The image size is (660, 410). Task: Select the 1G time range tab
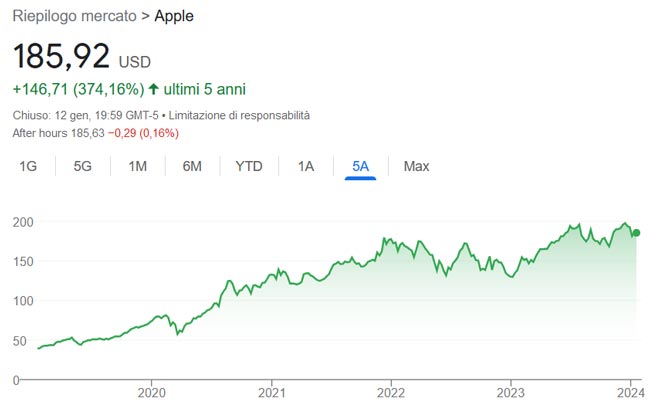click(x=29, y=166)
